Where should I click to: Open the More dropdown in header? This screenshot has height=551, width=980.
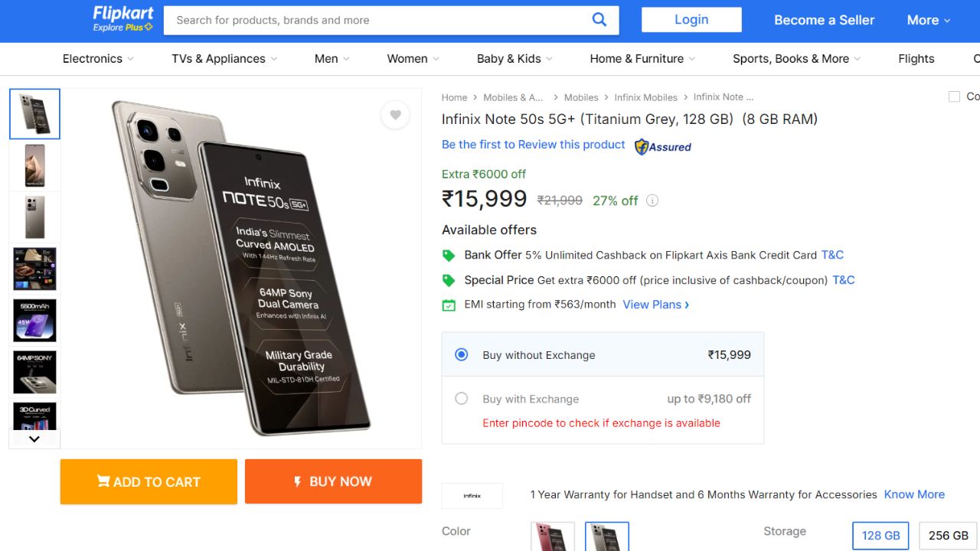928,21
